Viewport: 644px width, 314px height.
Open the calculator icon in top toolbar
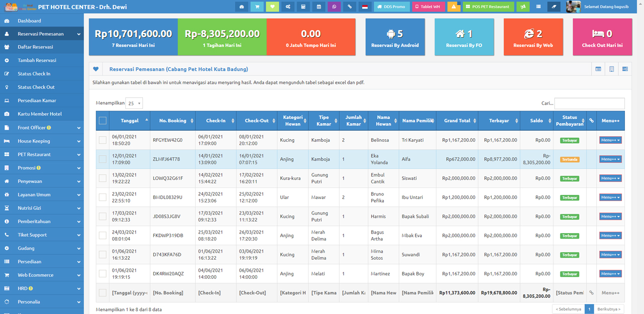coord(303,7)
